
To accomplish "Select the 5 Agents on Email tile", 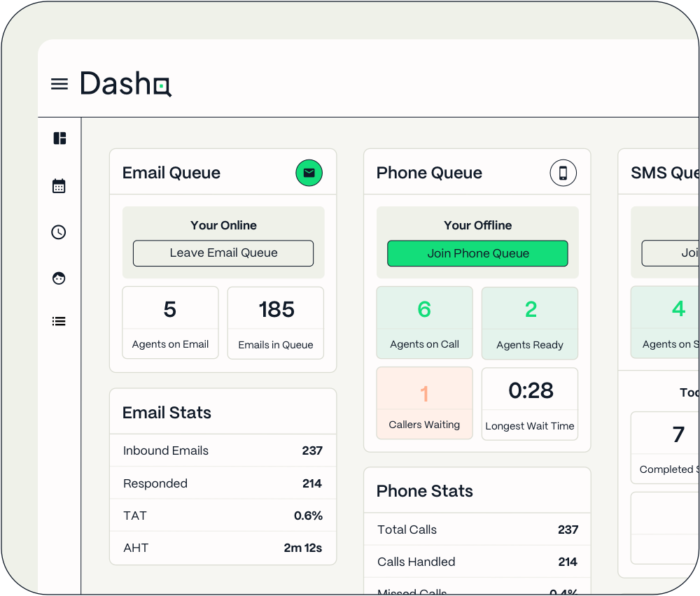I will [x=171, y=322].
